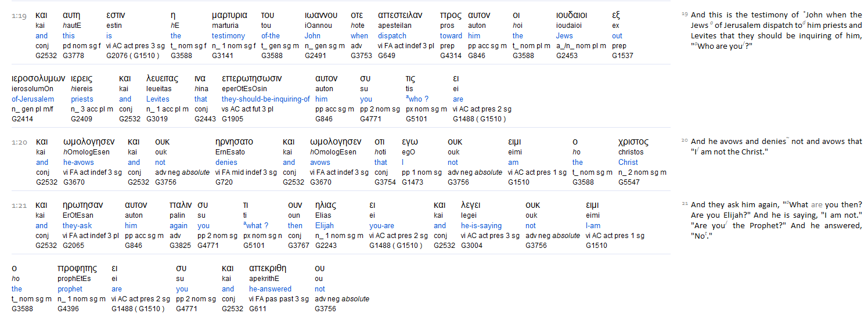Click the Greek word προφητης

[x=77, y=268]
